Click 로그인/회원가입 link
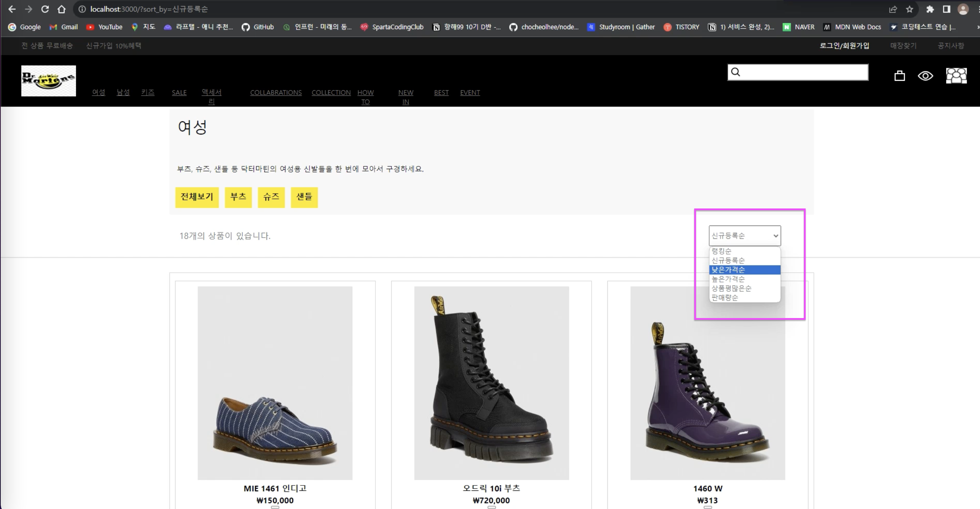980x509 pixels. pyautogui.click(x=844, y=46)
